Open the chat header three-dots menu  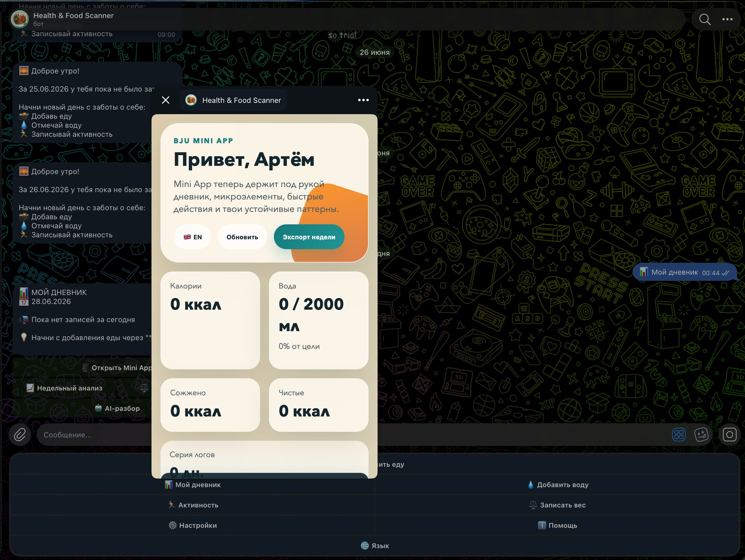727,19
